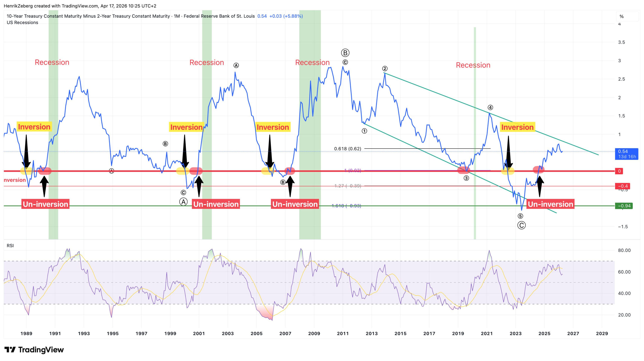644x361 pixels.
Task: Click the circled 5 wave marker
Action: [520, 216]
